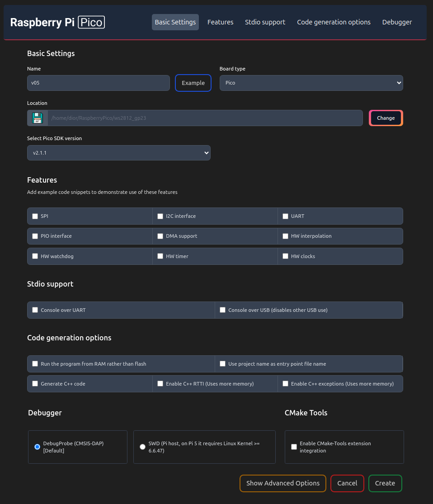The width and height of the screenshot is (433, 504).
Task: Click the Board type label
Action: click(232, 69)
